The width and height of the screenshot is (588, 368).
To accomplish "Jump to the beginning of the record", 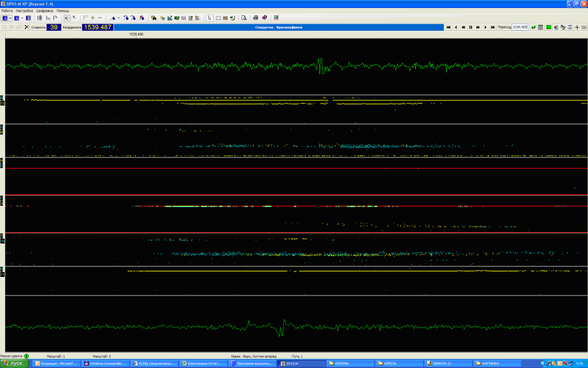I will tap(448, 27).
